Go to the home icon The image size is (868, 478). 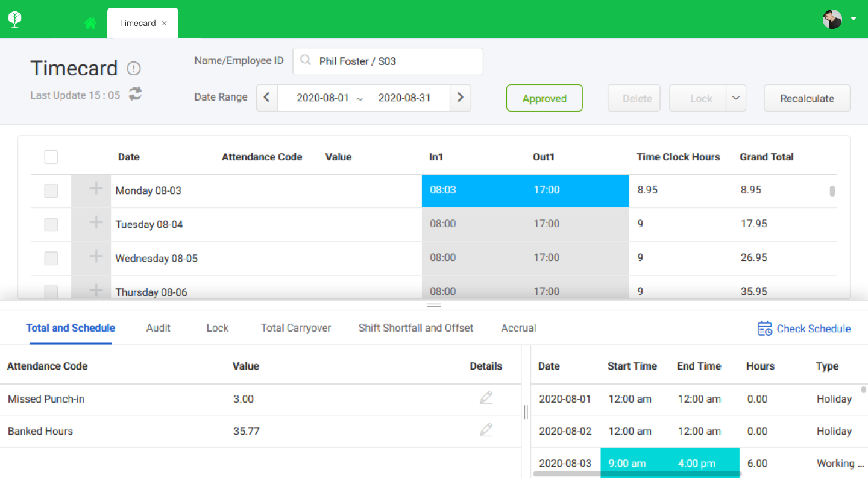tap(90, 24)
